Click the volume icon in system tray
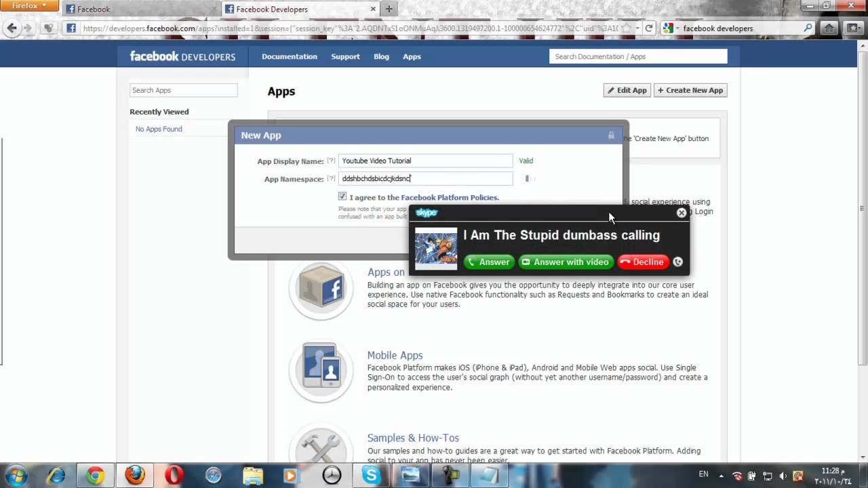The height and width of the screenshot is (488, 868). pyautogui.click(x=783, y=476)
